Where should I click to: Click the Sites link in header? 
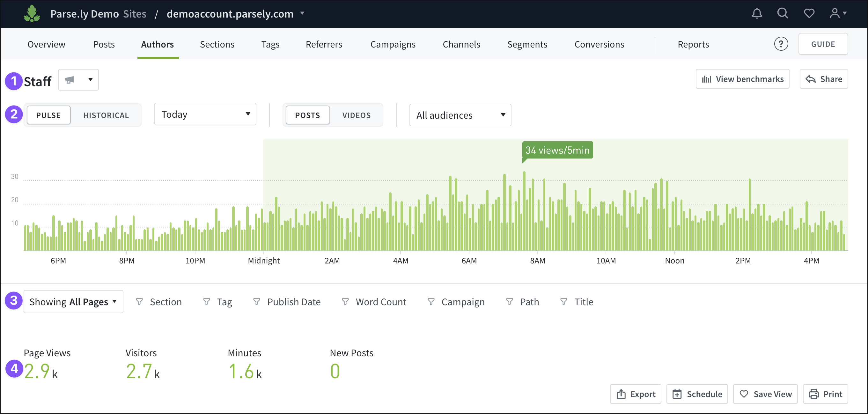coord(135,14)
